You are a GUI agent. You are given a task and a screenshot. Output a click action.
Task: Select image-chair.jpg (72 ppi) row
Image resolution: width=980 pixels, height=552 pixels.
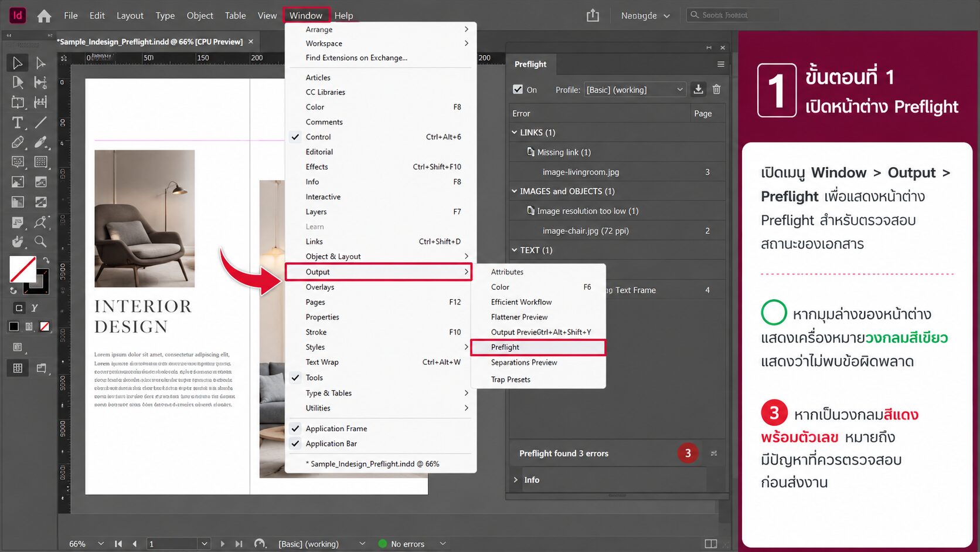(x=617, y=231)
